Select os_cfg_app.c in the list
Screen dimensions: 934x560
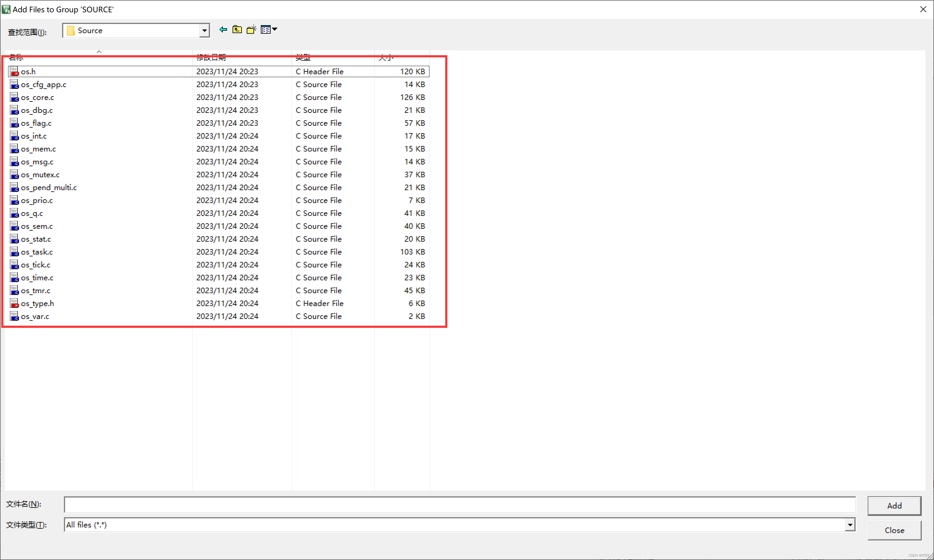[x=43, y=85]
